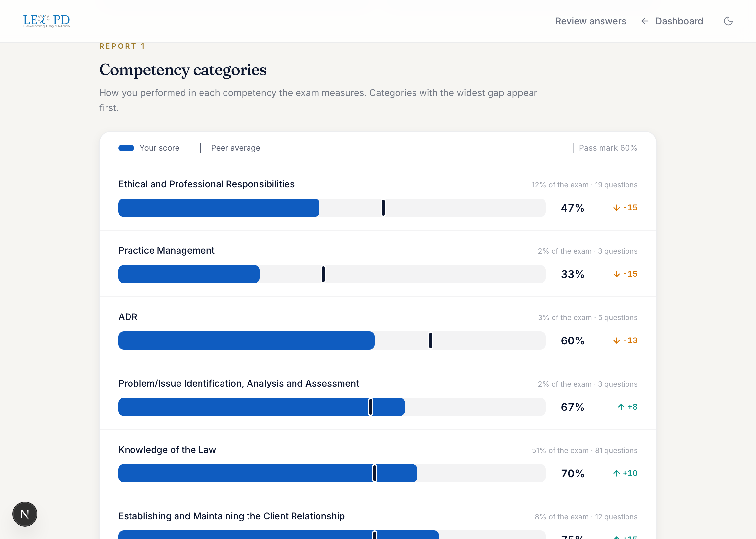Select the Knowledge of the Law title

(x=167, y=450)
